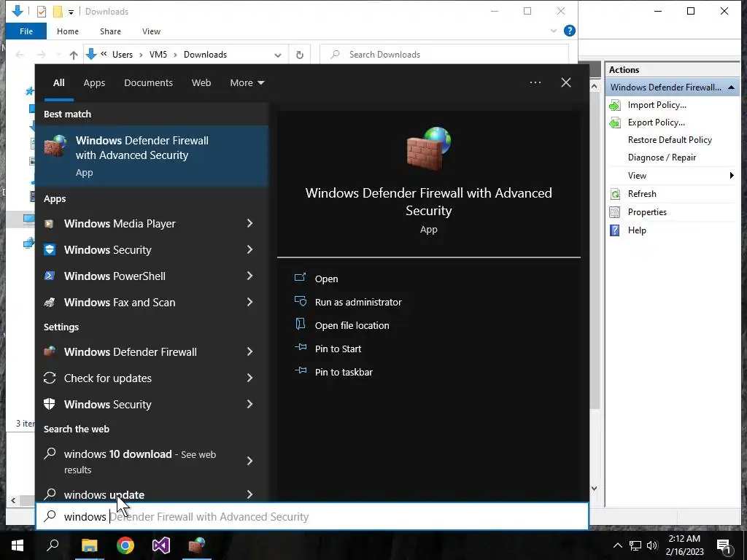Show hidden system tray icons
Screen dimensions: 747x560
[x=617, y=545]
